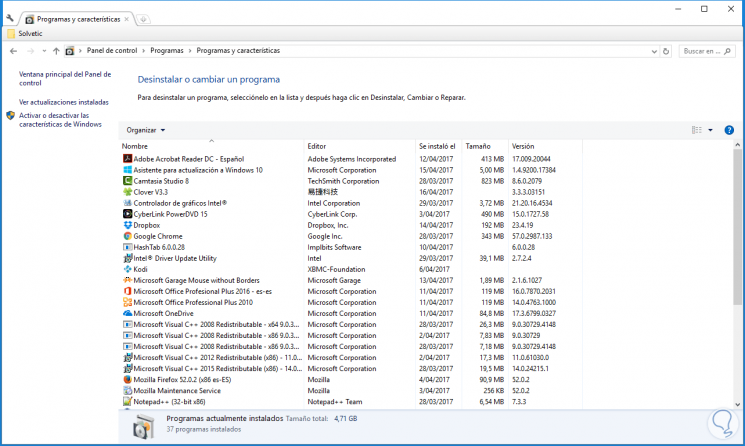Expand the chevron after Panel de control
745x446 pixels.
[x=143, y=50]
